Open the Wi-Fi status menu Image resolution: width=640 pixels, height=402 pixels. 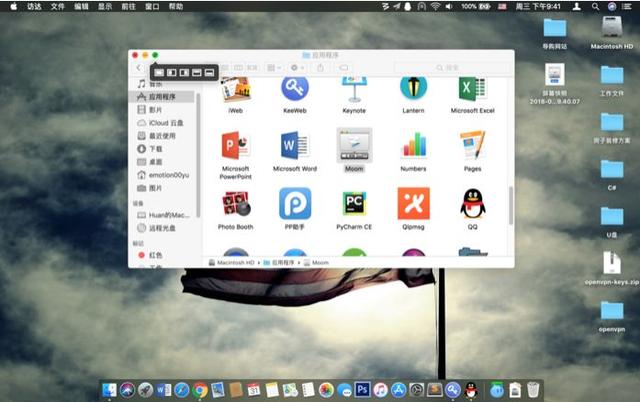click(436, 6)
